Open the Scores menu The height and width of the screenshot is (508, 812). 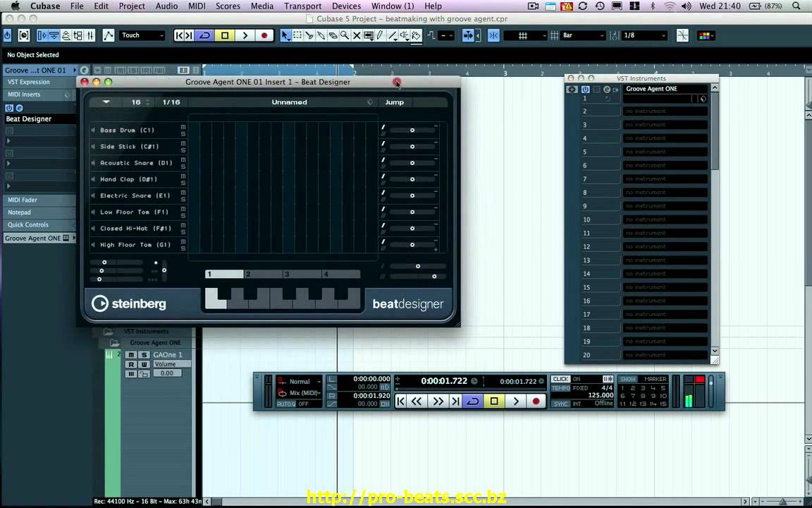point(228,6)
